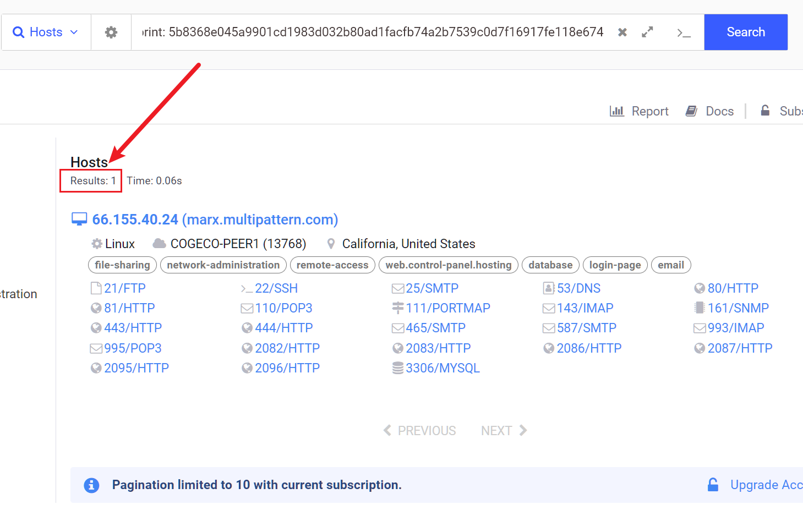Open the terminal prompt icon
The height and width of the screenshot is (532, 803).
click(684, 33)
